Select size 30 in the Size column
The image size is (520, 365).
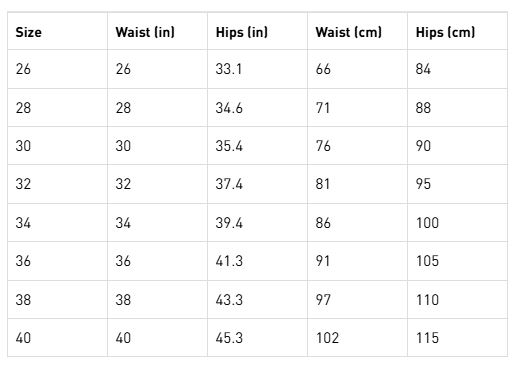[x=23, y=146]
